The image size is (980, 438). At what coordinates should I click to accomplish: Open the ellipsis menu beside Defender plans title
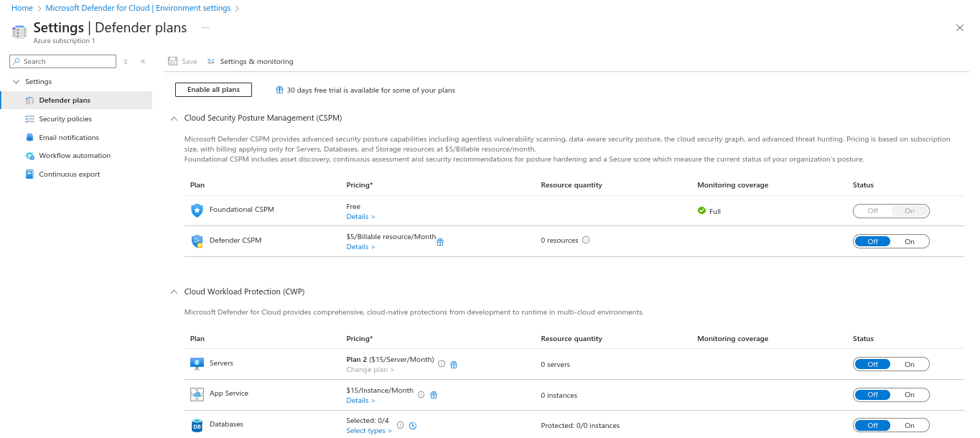click(205, 28)
